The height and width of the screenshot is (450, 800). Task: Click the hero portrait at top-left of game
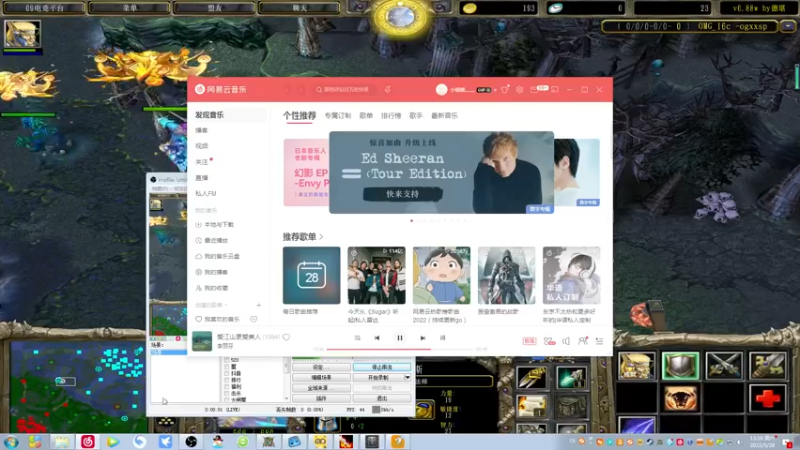[x=22, y=34]
